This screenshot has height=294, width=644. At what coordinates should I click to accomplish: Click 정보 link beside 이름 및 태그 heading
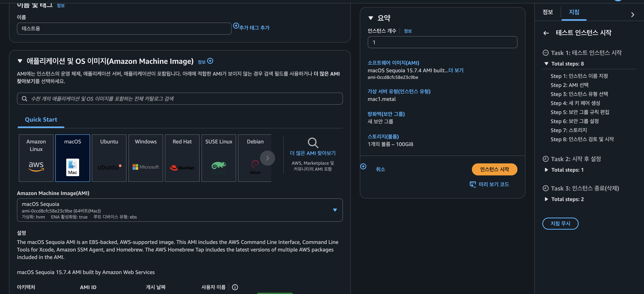(60, 5)
